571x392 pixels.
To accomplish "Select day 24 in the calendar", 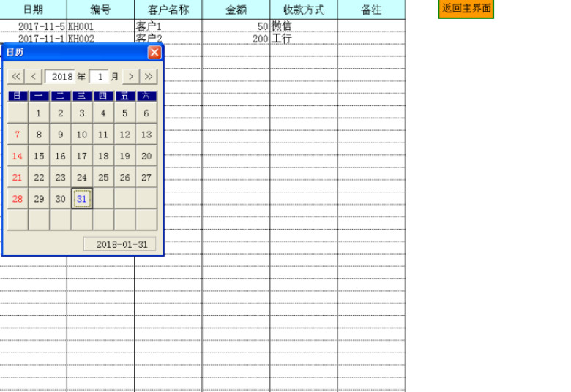I will pos(81,177).
